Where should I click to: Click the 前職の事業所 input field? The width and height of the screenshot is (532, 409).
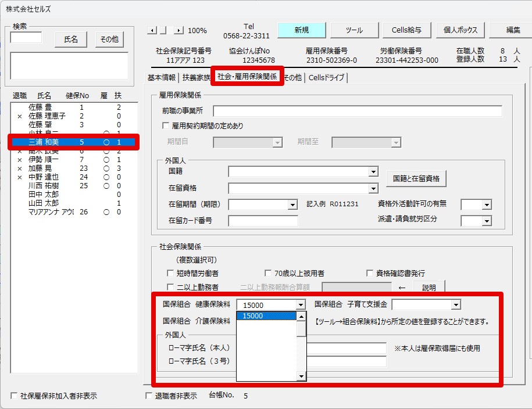(x=358, y=111)
